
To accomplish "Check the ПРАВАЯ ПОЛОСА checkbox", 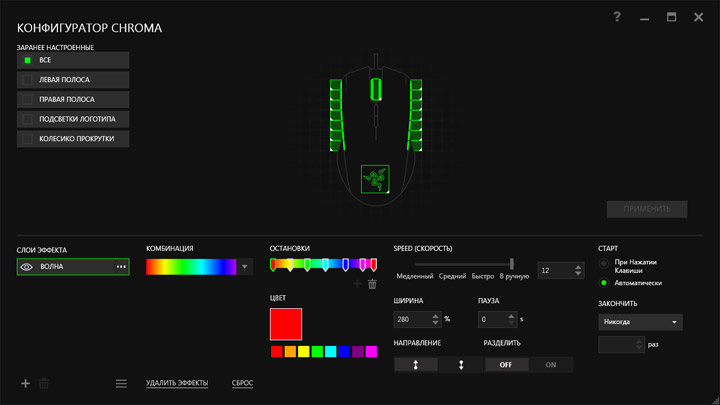I will tap(28, 100).
